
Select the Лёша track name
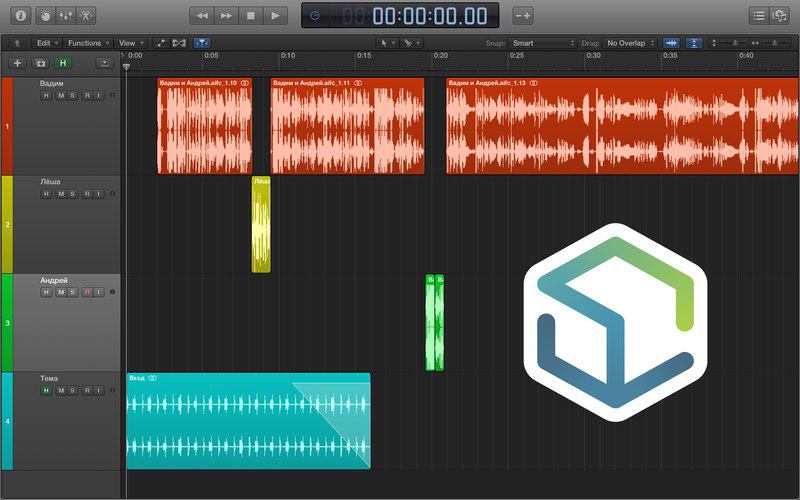tap(50, 182)
